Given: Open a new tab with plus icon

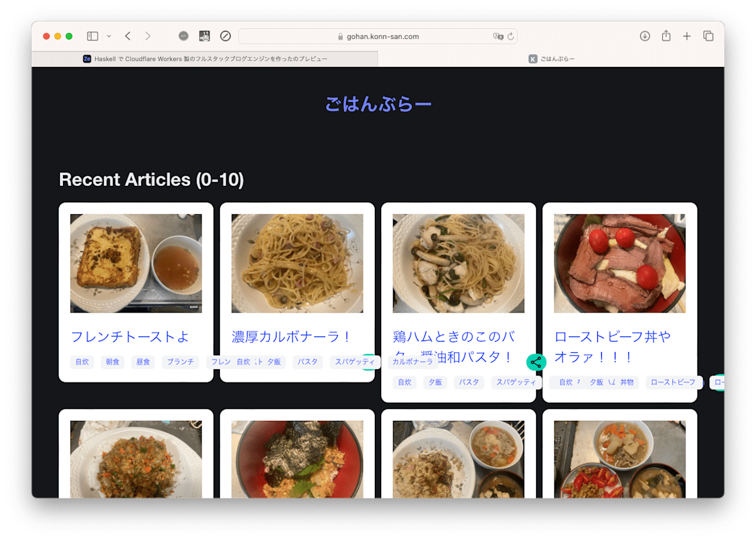Looking at the screenshot, I should coord(687,37).
